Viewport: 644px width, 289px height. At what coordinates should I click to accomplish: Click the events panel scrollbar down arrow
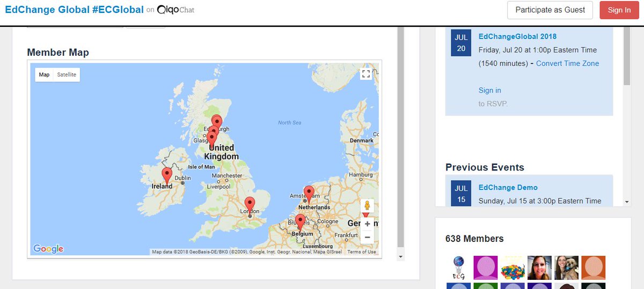coord(627,202)
